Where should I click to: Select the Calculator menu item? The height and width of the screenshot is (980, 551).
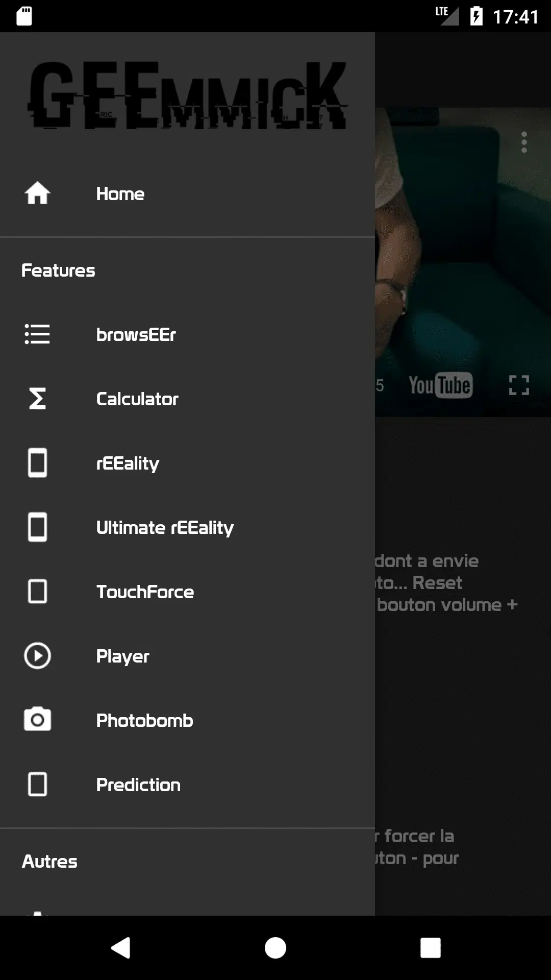click(187, 399)
